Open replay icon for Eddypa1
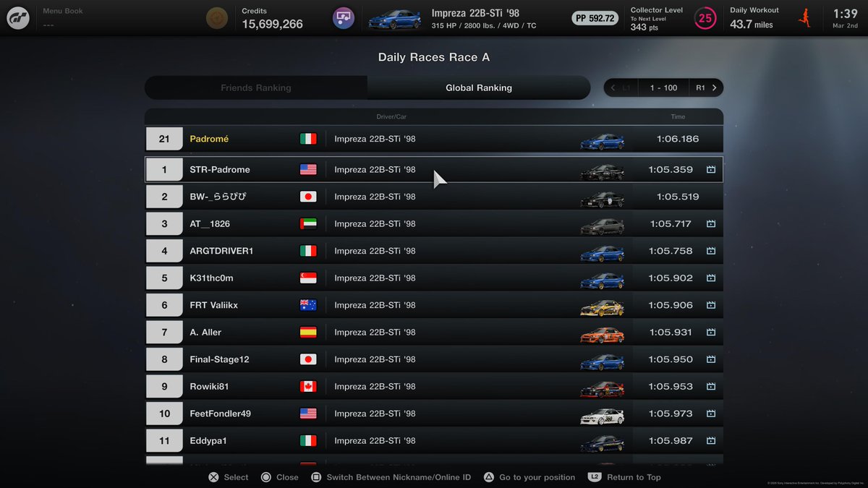Viewport: 868px width, 488px height. 711,441
